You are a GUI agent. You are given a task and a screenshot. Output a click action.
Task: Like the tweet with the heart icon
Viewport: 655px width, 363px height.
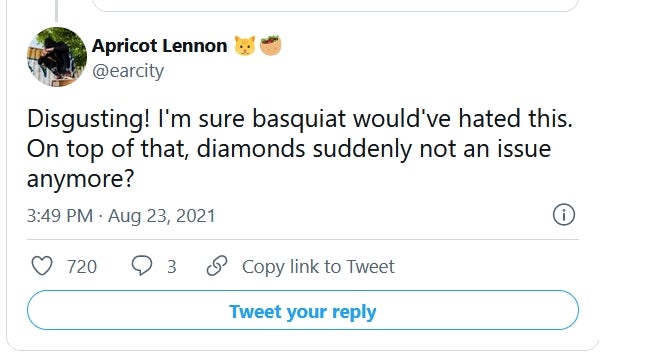pos(42,266)
